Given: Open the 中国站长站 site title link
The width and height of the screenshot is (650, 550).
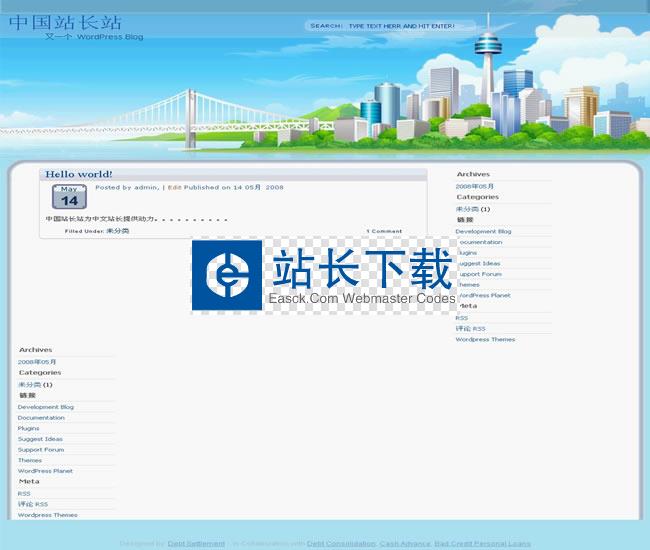Looking at the screenshot, I should (x=65, y=22).
